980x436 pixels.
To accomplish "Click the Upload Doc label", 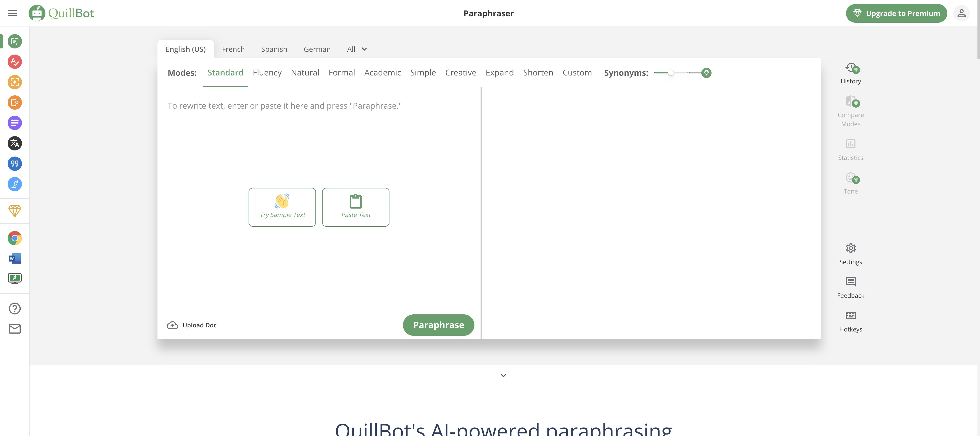I will (199, 325).
